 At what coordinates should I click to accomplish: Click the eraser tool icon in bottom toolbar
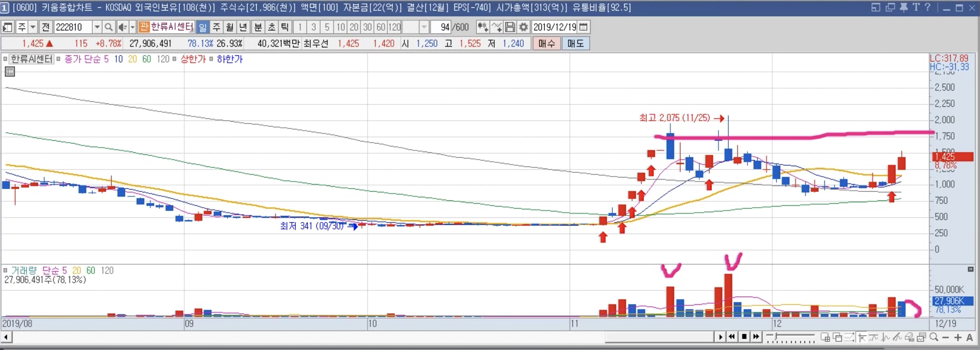click(909, 337)
